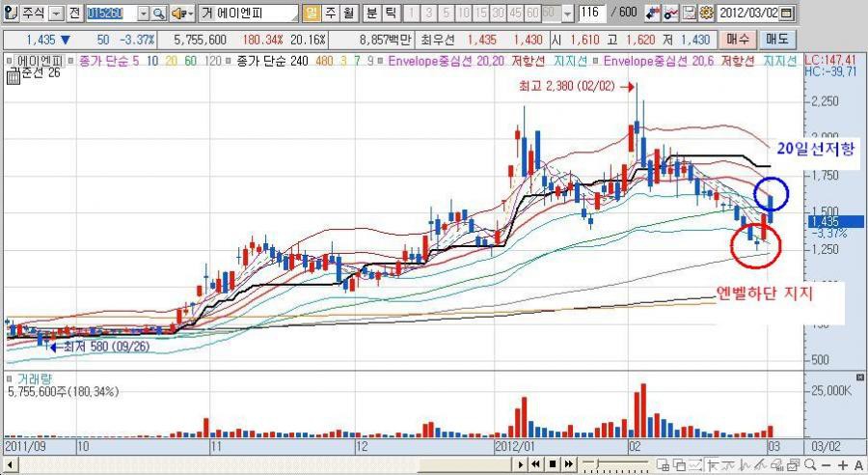The width and height of the screenshot is (868, 475).
Task: Click the magnifier zoom icon in bottom bar
Action: [810, 465]
